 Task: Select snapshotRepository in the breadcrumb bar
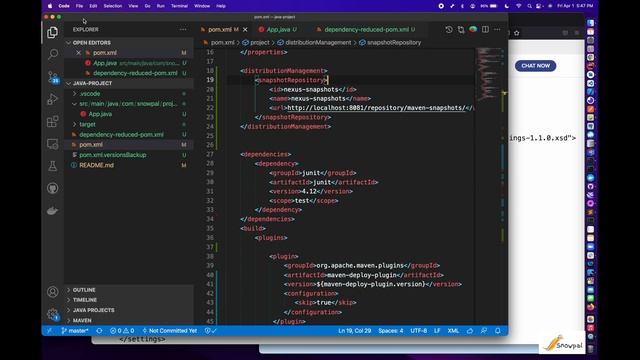point(390,42)
